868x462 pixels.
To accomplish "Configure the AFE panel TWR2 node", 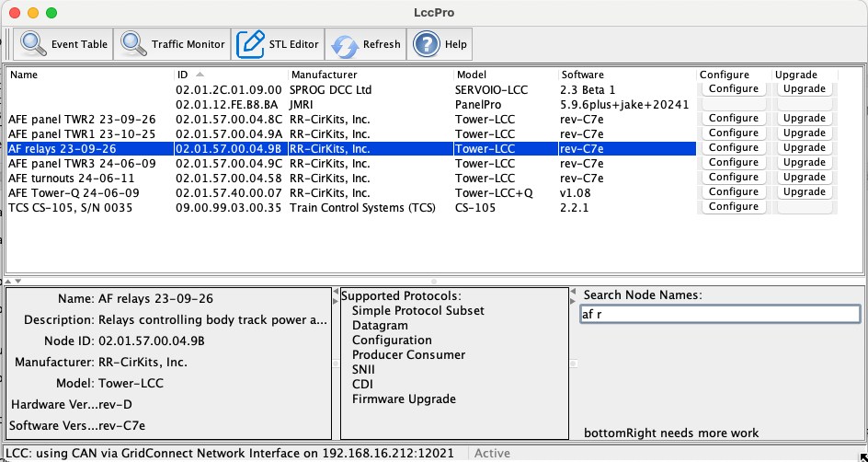I will (x=733, y=119).
